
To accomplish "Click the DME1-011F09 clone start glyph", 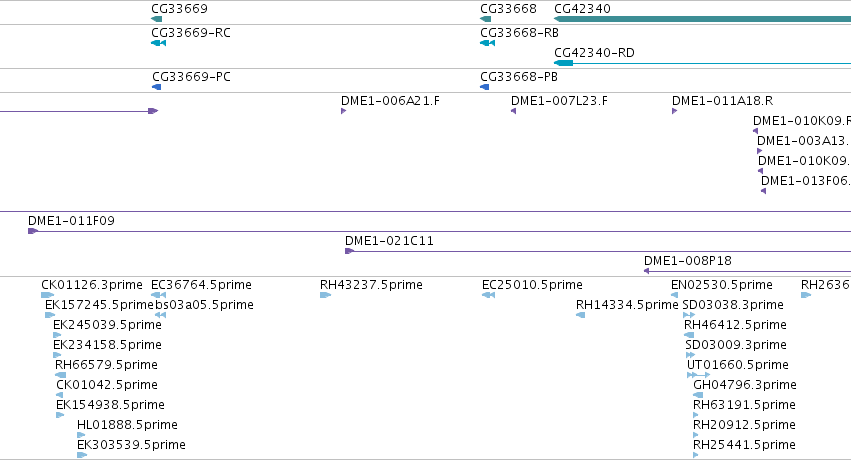I will (x=33, y=231).
